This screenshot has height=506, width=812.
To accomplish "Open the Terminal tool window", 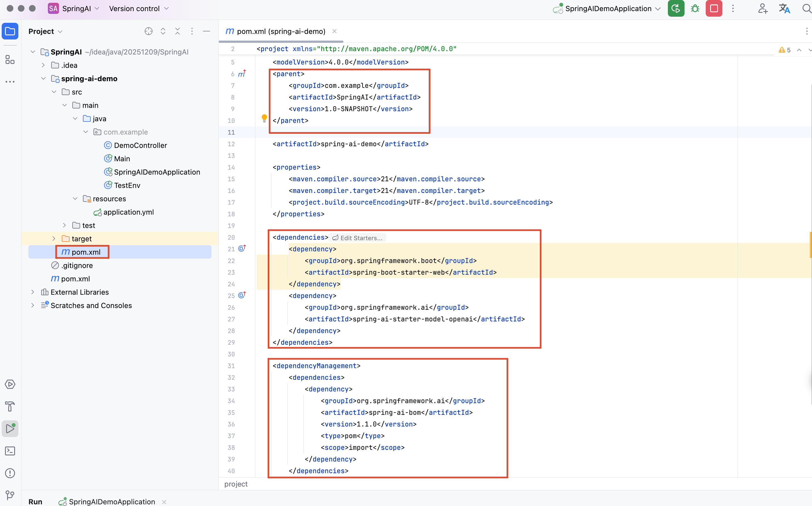I will [10, 451].
